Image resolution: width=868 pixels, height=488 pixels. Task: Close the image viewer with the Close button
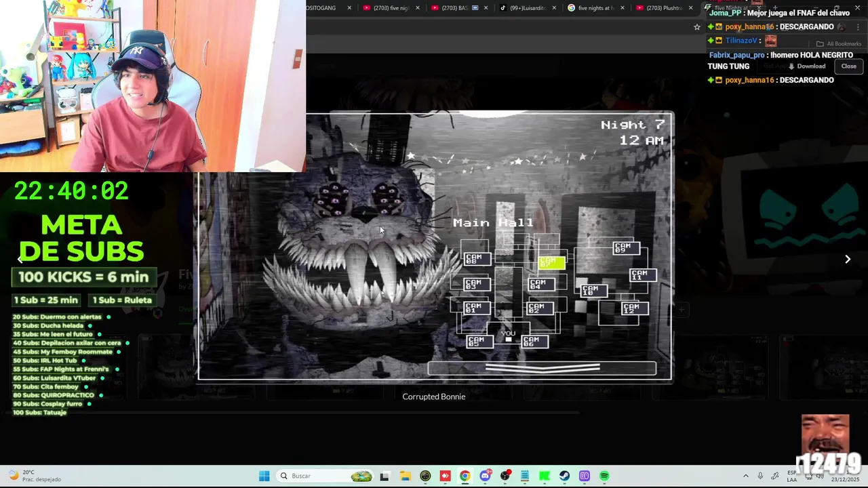[x=849, y=66]
